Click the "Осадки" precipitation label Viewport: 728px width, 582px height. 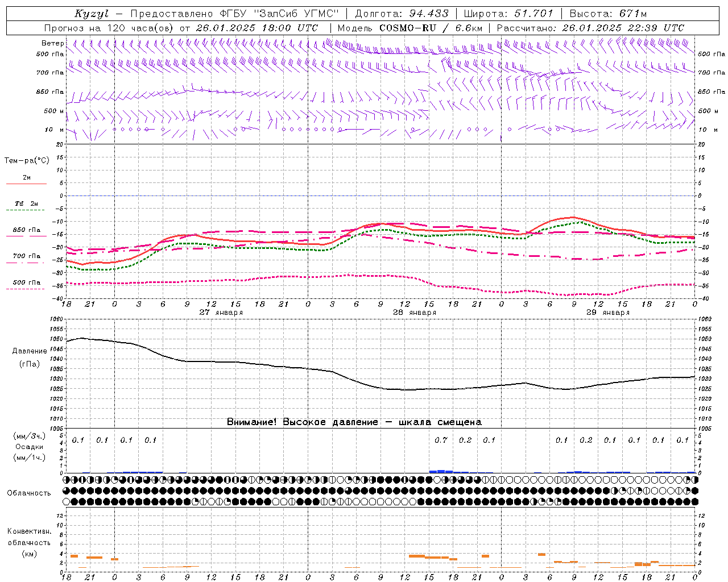pos(30,447)
